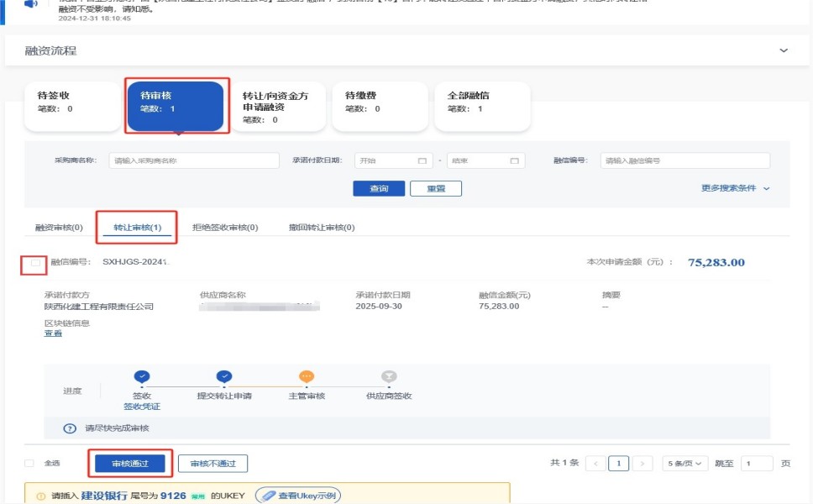The image size is (813, 504).
Task: Open the 5条/页 page size dropdown
Action: coord(684,464)
